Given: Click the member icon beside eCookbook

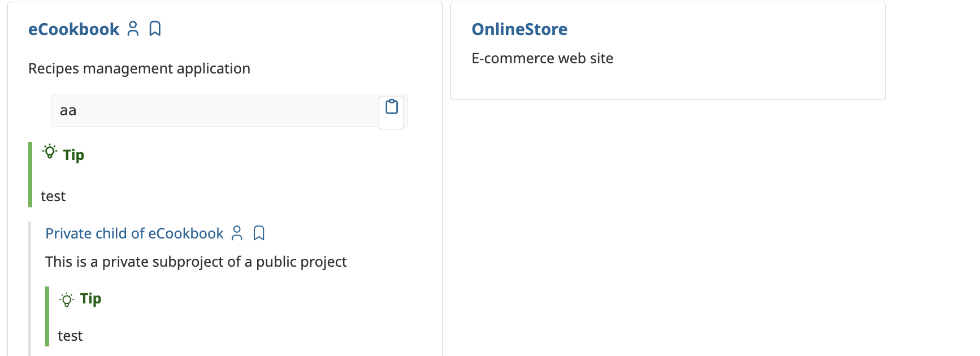Looking at the screenshot, I should pyautogui.click(x=133, y=29).
